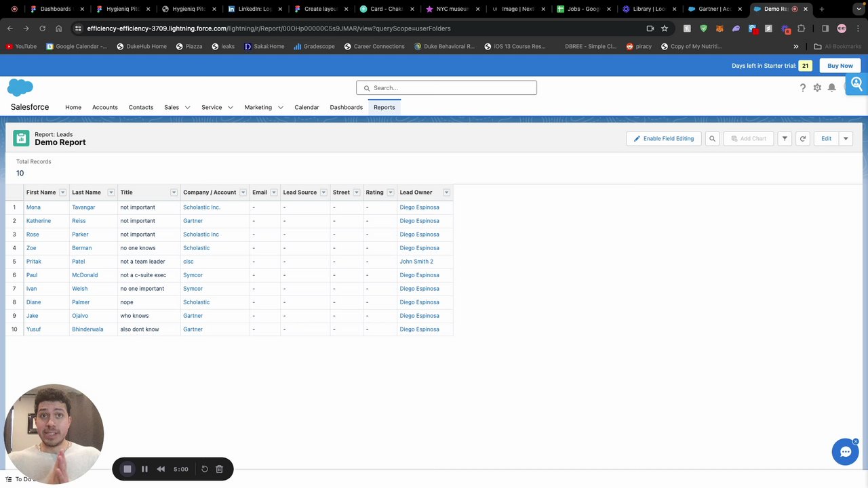Go back in browser history
868x488 pixels.
pyautogui.click(x=10, y=28)
